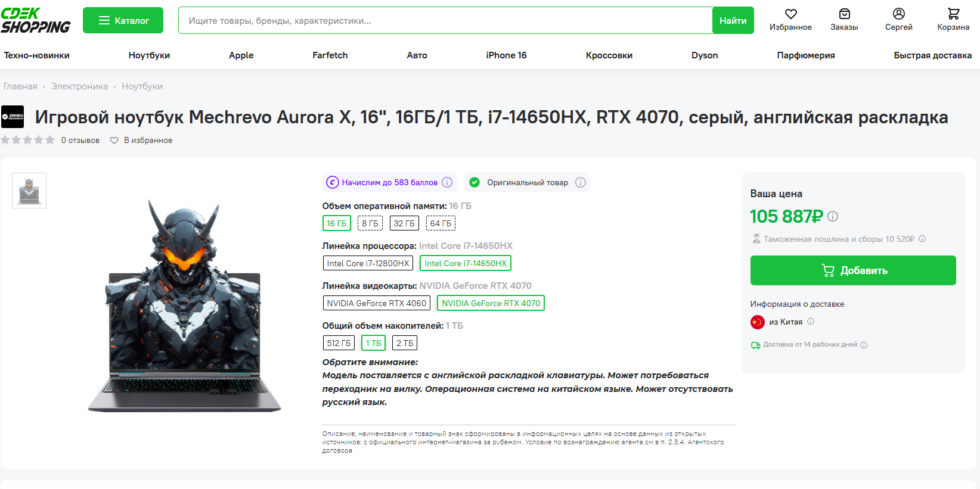Screen dimensions: 980x489
Task: Focus the product search input field
Action: tap(445, 20)
